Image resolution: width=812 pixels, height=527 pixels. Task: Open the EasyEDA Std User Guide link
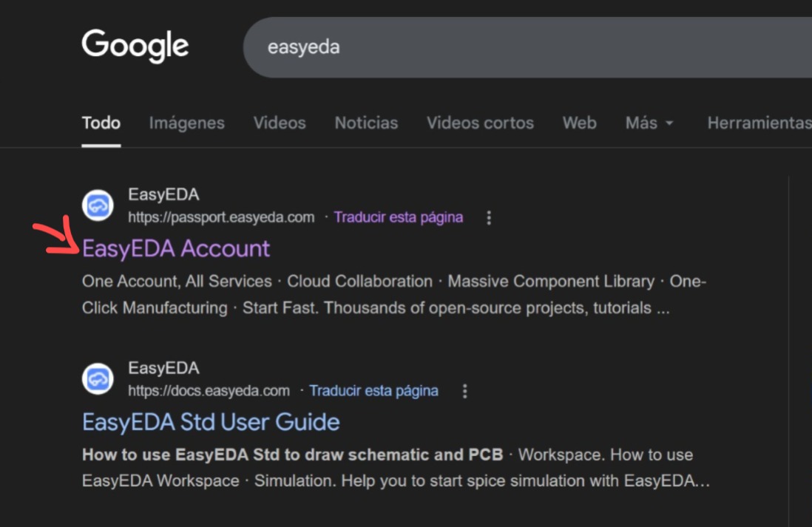point(211,422)
